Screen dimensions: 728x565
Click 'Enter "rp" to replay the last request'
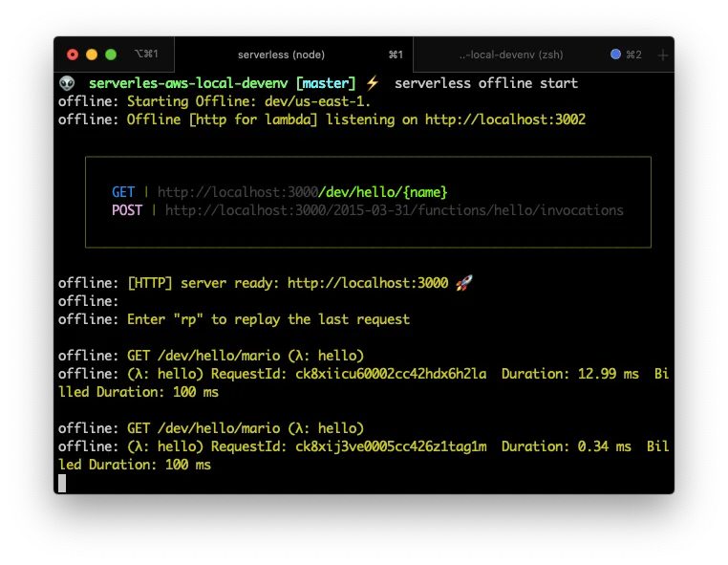[x=268, y=319]
